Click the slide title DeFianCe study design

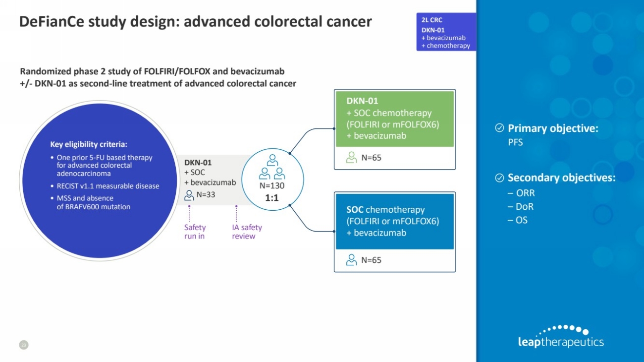click(195, 22)
